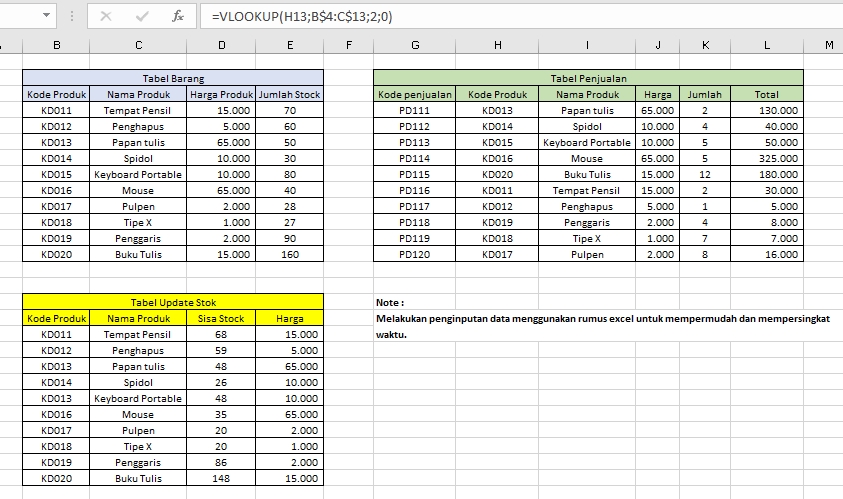Viewport: 843px width, 499px height.
Task: Select Sisa Stock cell '26'
Action: point(221,382)
